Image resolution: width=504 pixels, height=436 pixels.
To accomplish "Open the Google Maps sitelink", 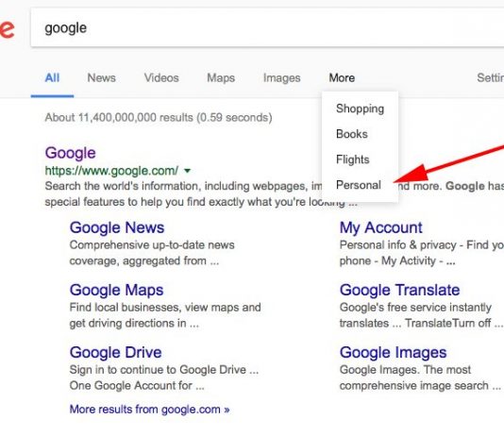I will (x=117, y=290).
